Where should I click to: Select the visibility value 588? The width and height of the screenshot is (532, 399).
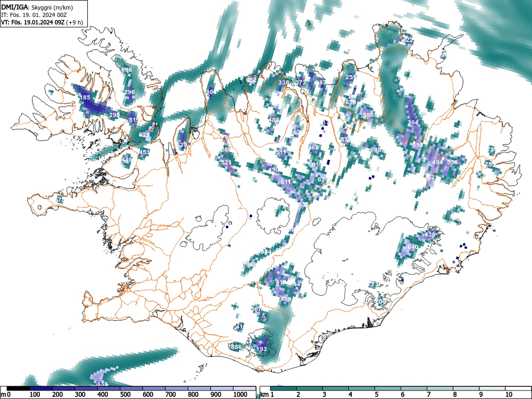[368, 115]
